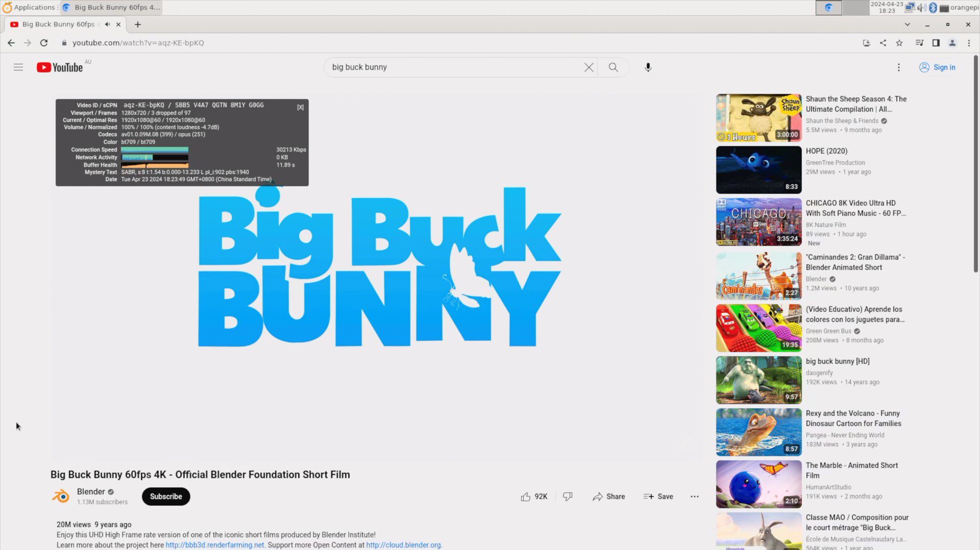This screenshot has width=980, height=550.
Task: Clear the search box text with X
Action: (589, 67)
